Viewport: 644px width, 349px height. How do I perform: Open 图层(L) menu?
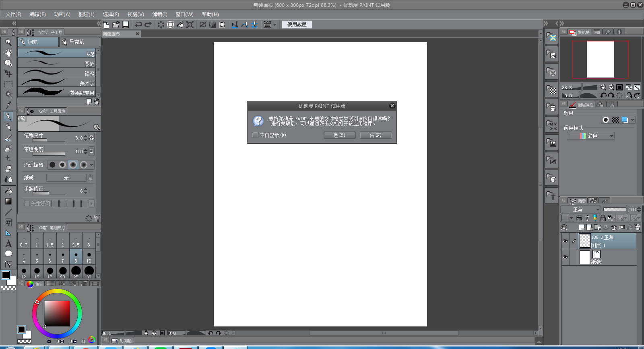click(87, 14)
